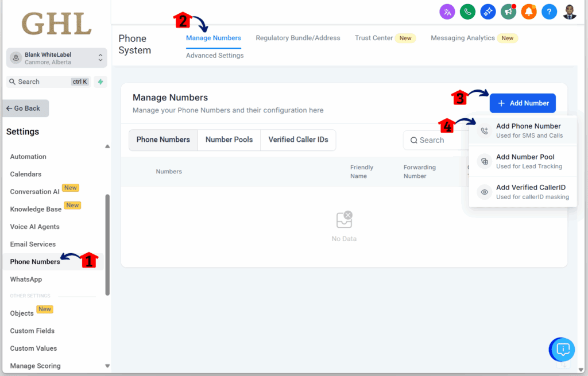This screenshot has width=588, height=376.
Task: Open the language translation icon
Action: (447, 12)
